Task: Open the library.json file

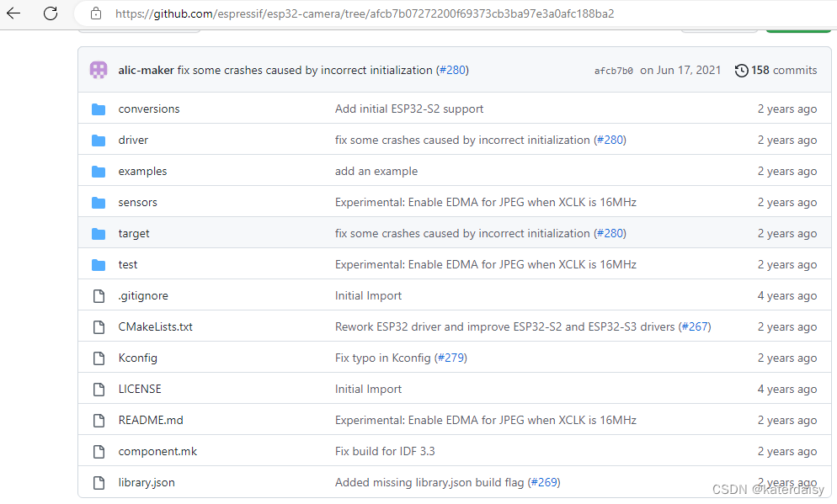Action: click(146, 482)
